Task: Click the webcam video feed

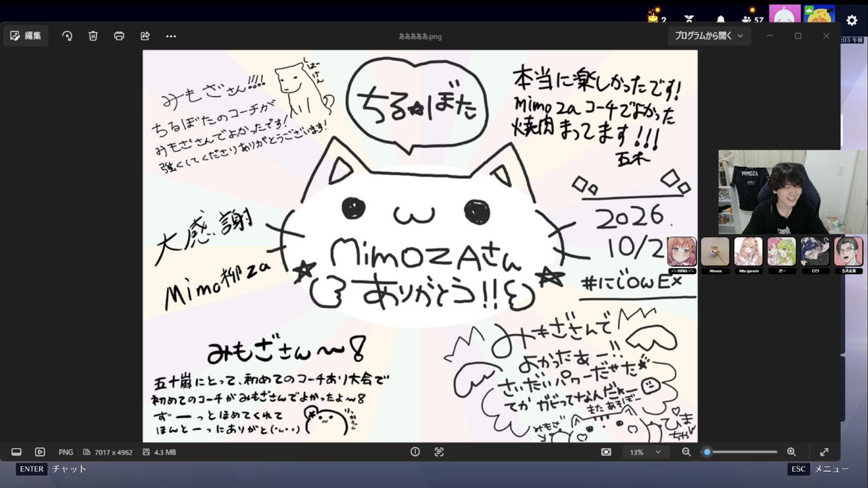Action: pyautogui.click(x=793, y=192)
